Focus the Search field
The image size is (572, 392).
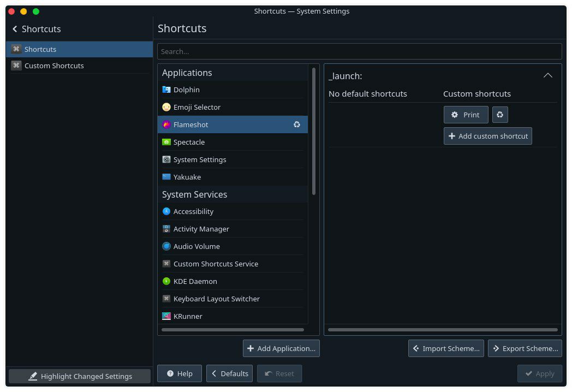pyautogui.click(x=359, y=51)
